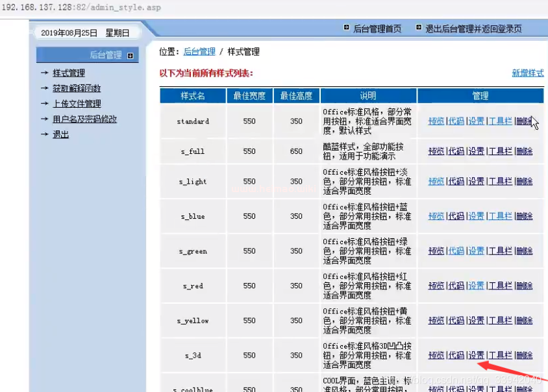This screenshot has width=548, height=392.
Task: Click 退出 in the sidebar
Action: pos(60,134)
